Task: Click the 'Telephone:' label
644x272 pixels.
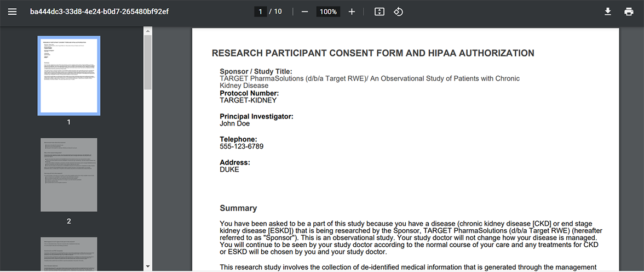Action: coord(238,139)
